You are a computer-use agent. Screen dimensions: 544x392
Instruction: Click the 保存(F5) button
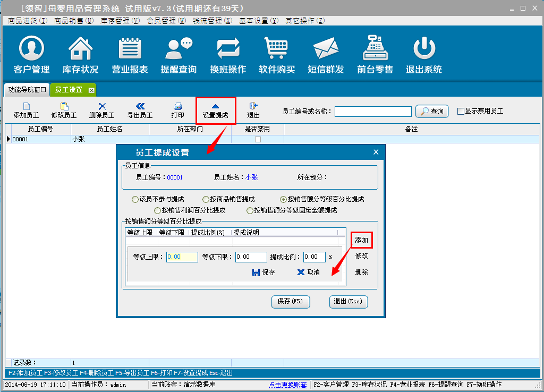point(290,301)
